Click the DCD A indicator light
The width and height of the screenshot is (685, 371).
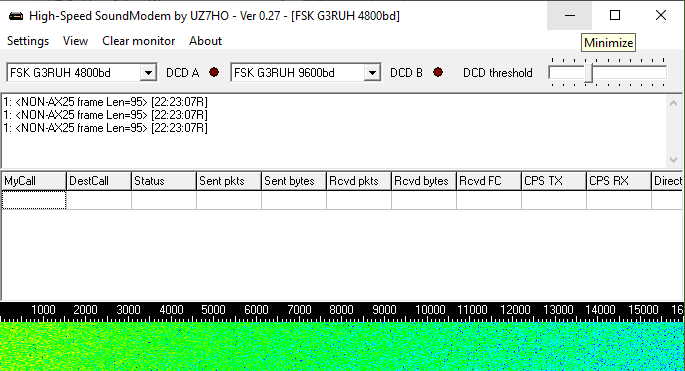pos(214,72)
